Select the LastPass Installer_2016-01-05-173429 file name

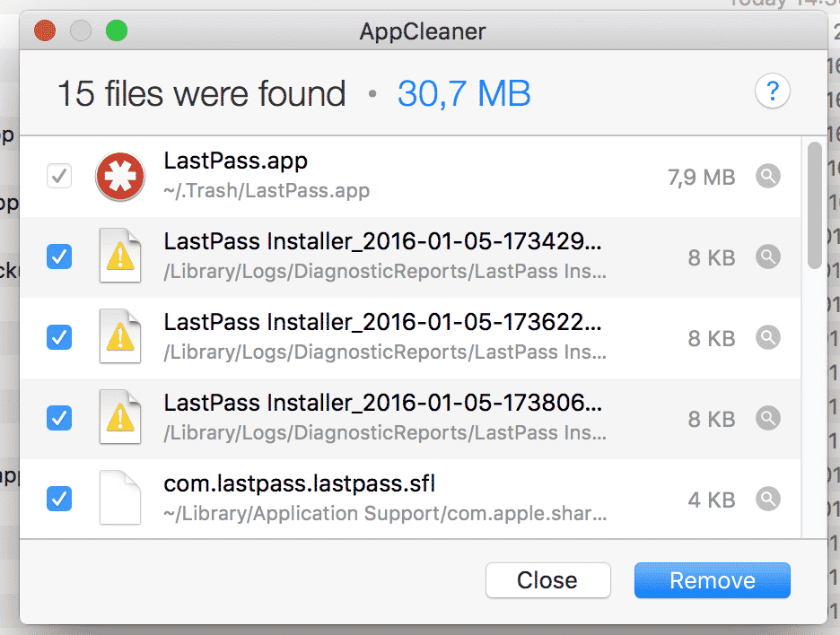coord(382,241)
